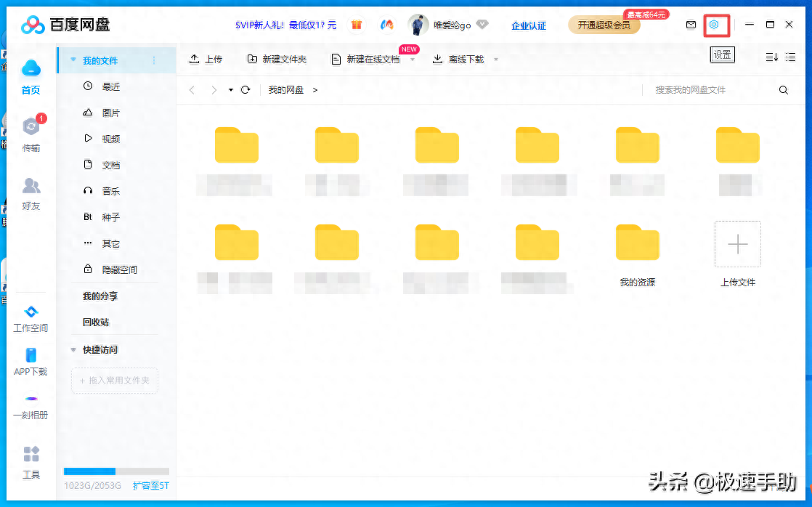Screen dimensions: 812x507
Task: Click the 拖入常用文件夹 drop box
Action: [115, 381]
